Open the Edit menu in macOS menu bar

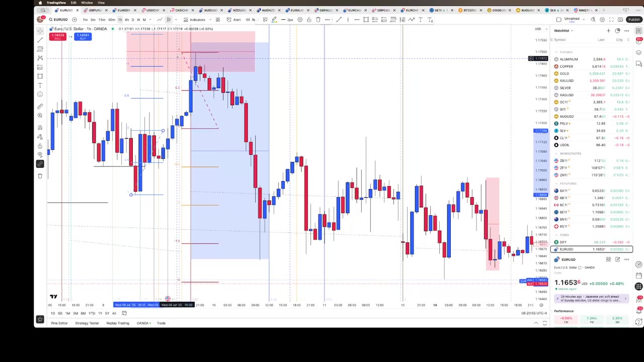[73, 3]
